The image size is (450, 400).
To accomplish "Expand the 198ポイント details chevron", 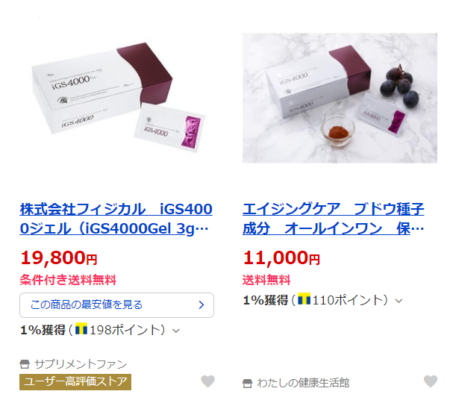I will 176,331.
